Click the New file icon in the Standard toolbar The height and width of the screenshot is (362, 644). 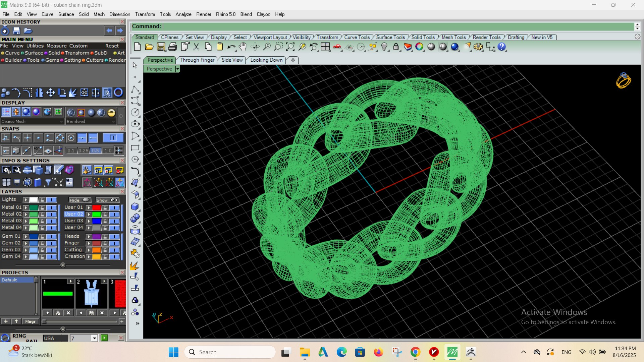(137, 47)
